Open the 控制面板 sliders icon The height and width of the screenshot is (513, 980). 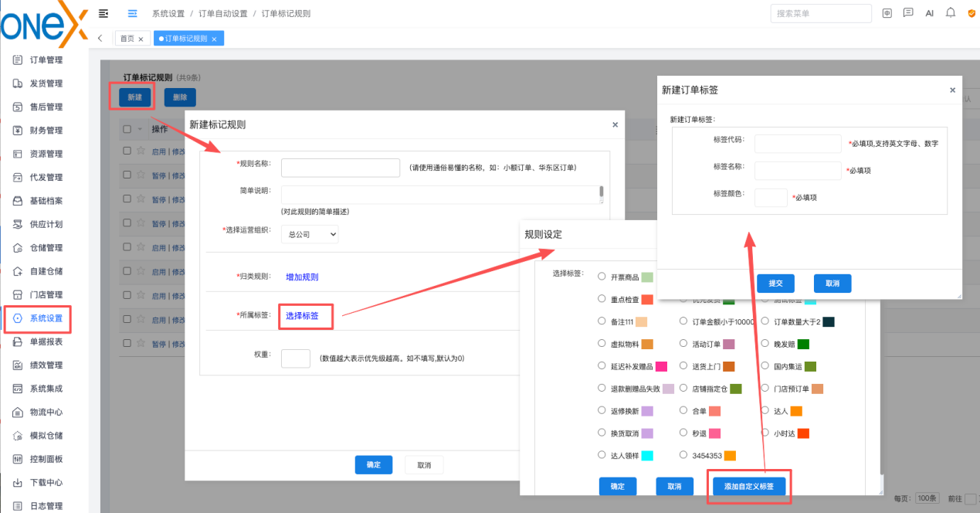click(18, 459)
